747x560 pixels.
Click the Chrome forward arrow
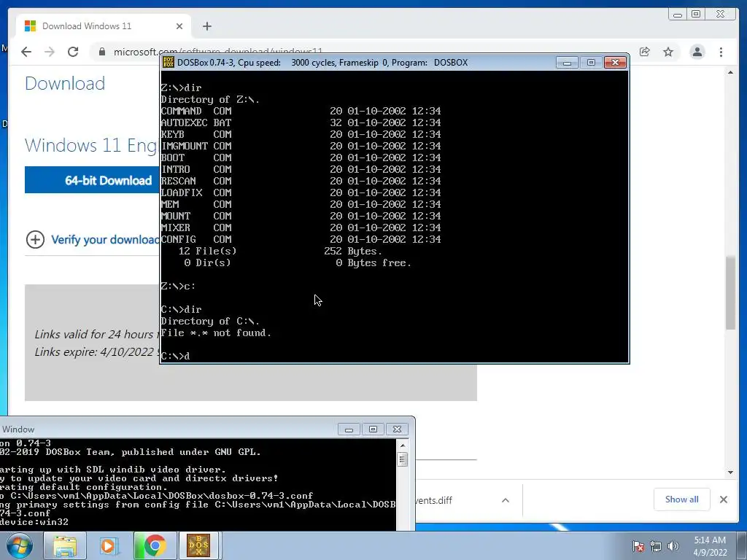50,52
